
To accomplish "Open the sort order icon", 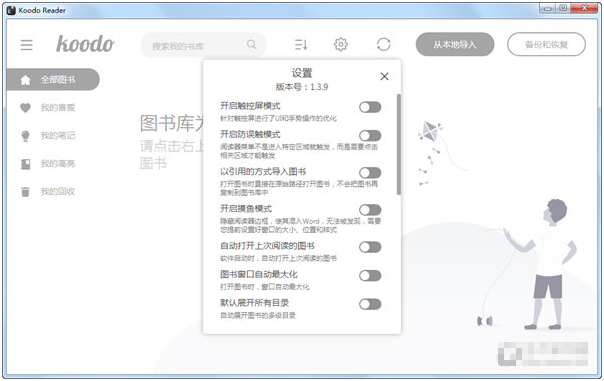I will 301,45.
